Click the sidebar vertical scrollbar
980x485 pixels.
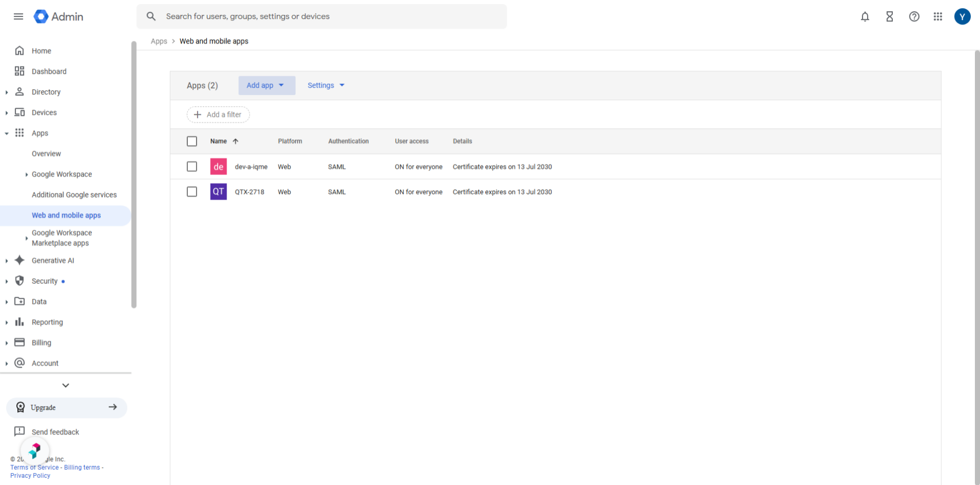134,174
